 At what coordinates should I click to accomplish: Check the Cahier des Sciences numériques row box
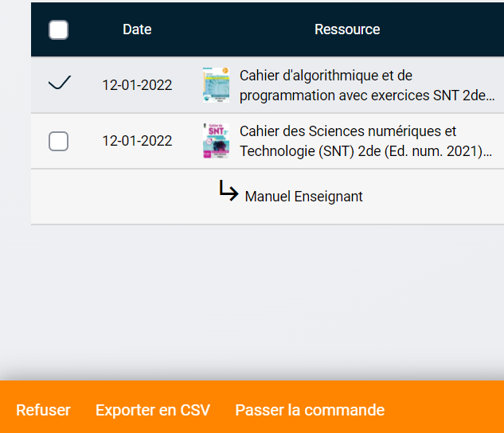tap(58, 142)
